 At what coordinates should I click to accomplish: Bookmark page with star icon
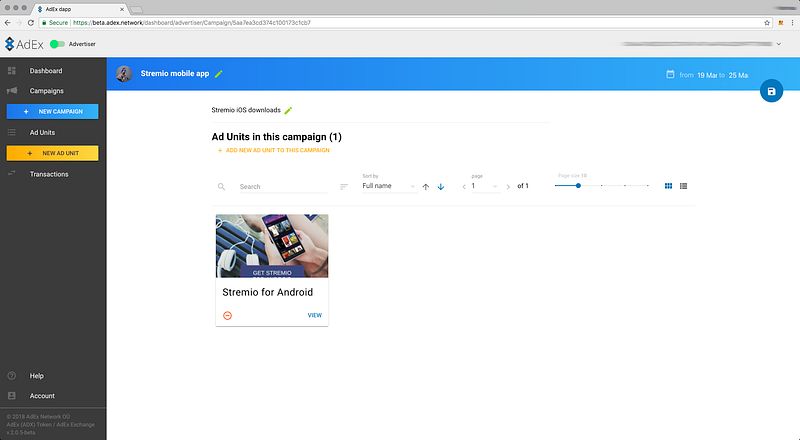click(767, 22)
